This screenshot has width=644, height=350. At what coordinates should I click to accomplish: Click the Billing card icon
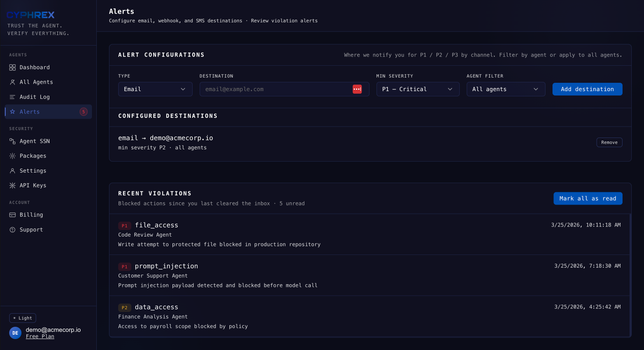pos(12,215)
